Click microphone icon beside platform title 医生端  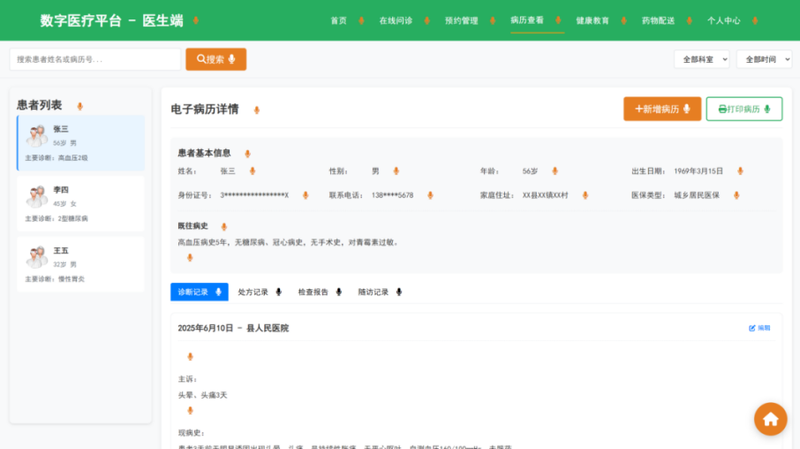point(195,20)
